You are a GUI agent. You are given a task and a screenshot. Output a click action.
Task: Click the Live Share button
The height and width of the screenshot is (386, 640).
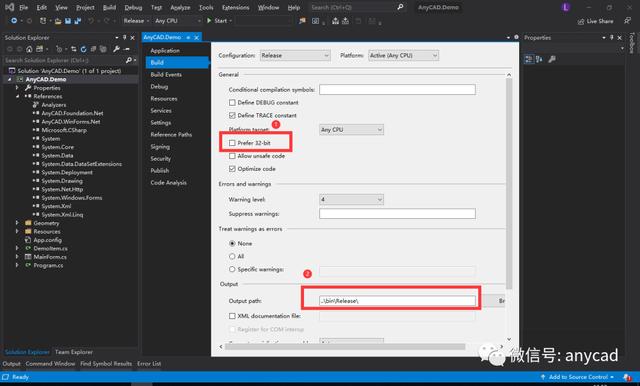[596, 21]
